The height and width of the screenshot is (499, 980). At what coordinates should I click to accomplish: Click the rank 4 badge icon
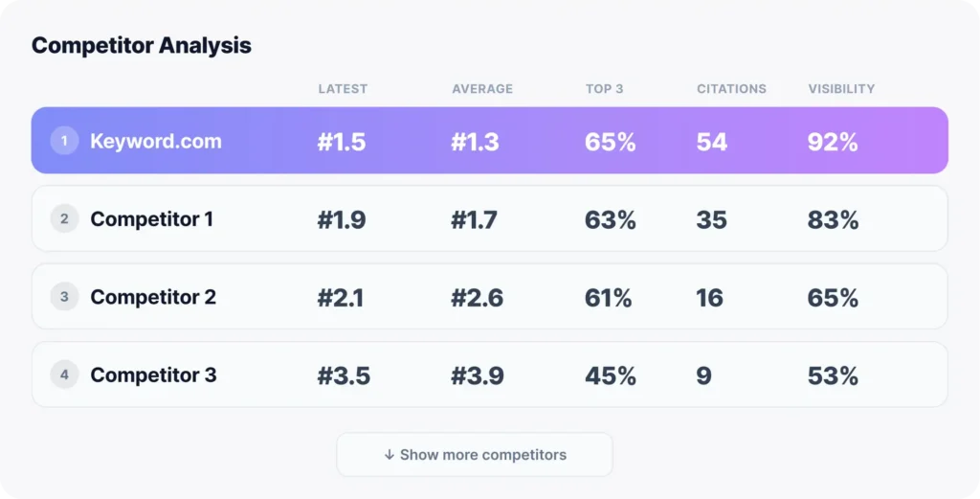[64, 374]
